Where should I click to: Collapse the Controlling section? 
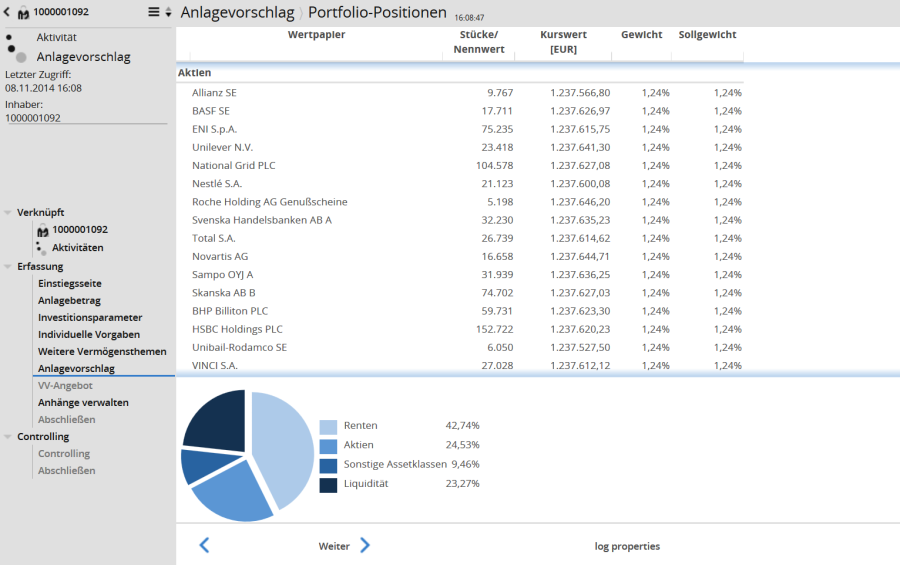pos(8,437)
